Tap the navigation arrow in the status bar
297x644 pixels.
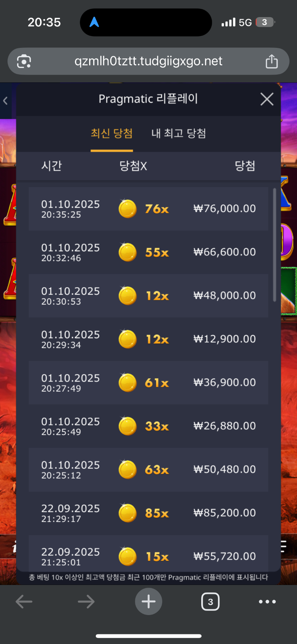(x=94, y=22)
